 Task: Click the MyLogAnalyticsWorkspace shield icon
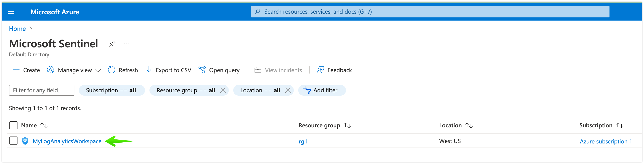25,141
